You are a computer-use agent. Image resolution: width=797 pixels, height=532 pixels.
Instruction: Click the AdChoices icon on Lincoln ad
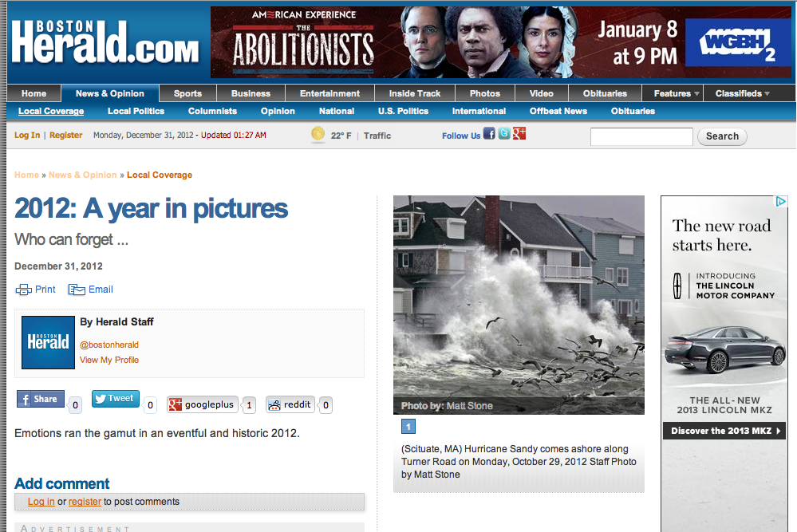(782, 202)
